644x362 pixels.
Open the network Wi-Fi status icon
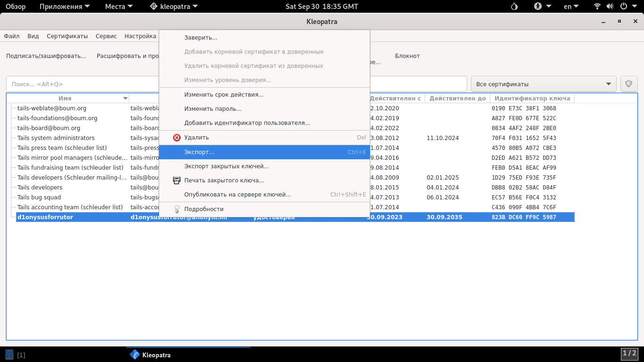(597, 7)
